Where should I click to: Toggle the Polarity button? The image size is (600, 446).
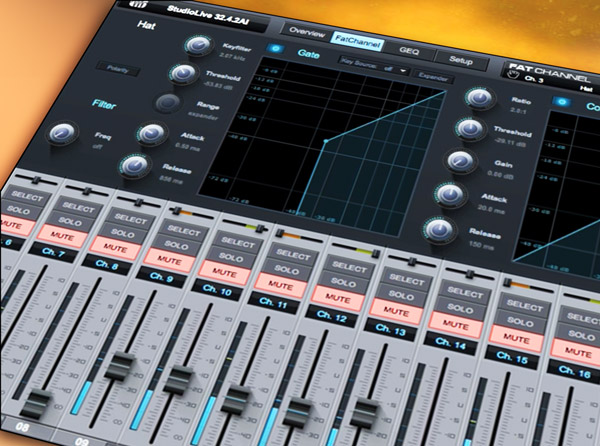point(118,69)
